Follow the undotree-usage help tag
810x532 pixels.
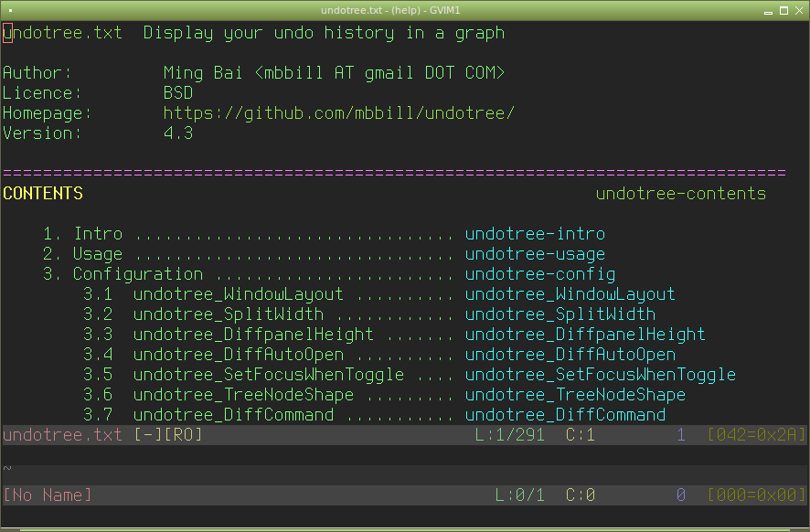[x=535, y=253]
